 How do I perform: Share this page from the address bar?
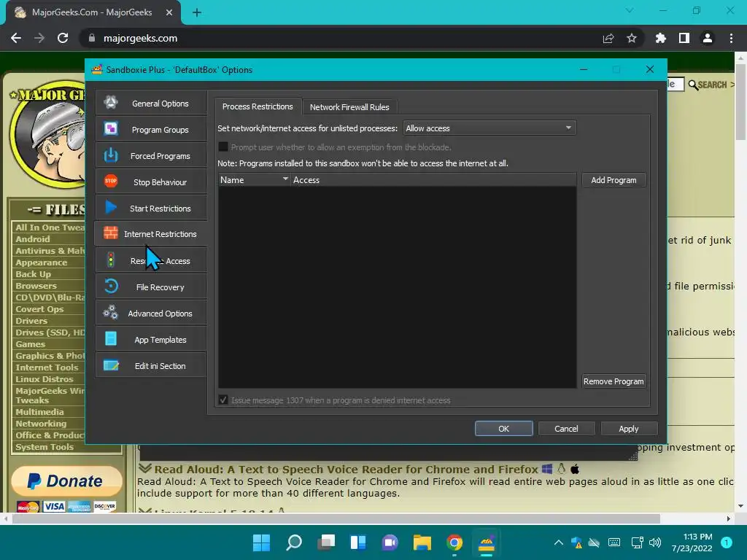(x=608, y=38)
